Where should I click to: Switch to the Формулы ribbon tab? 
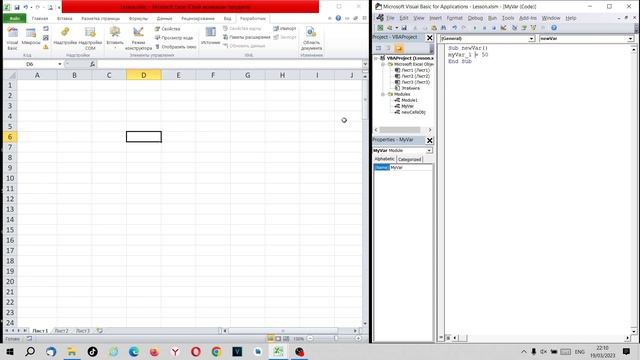(138, 18)
